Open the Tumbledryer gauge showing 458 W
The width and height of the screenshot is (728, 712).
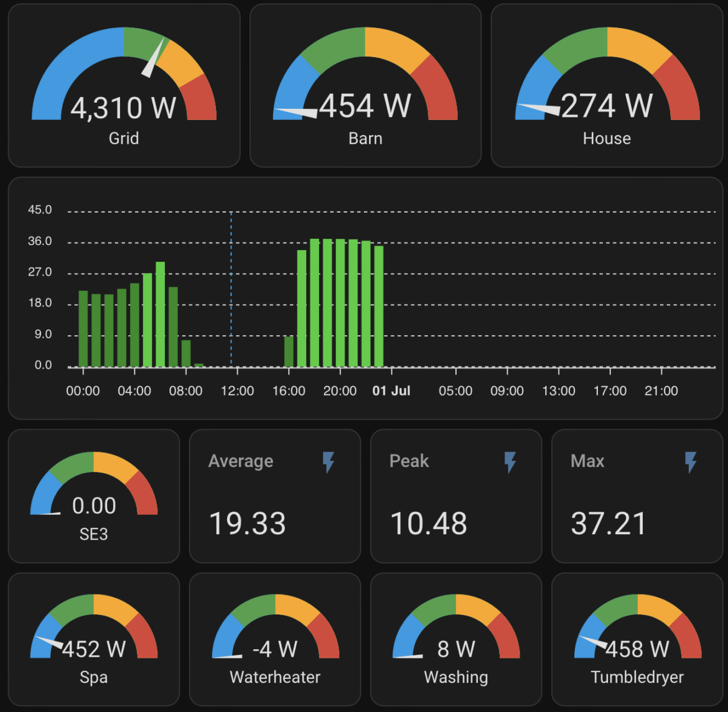click(637, 639)
